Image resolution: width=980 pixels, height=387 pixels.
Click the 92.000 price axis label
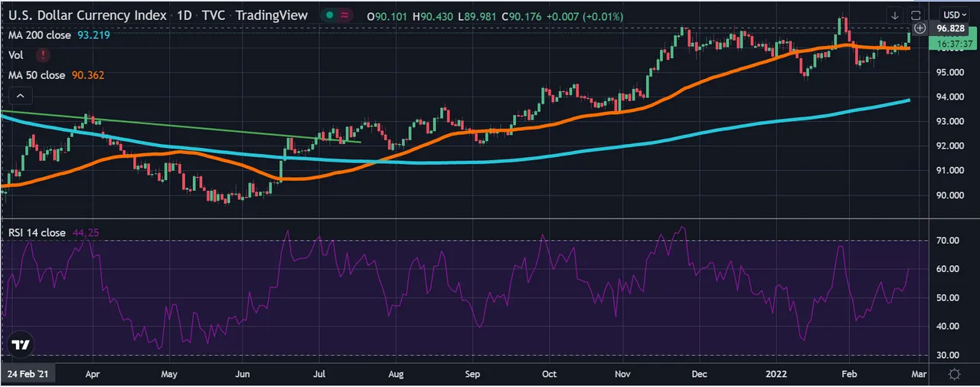950,146
